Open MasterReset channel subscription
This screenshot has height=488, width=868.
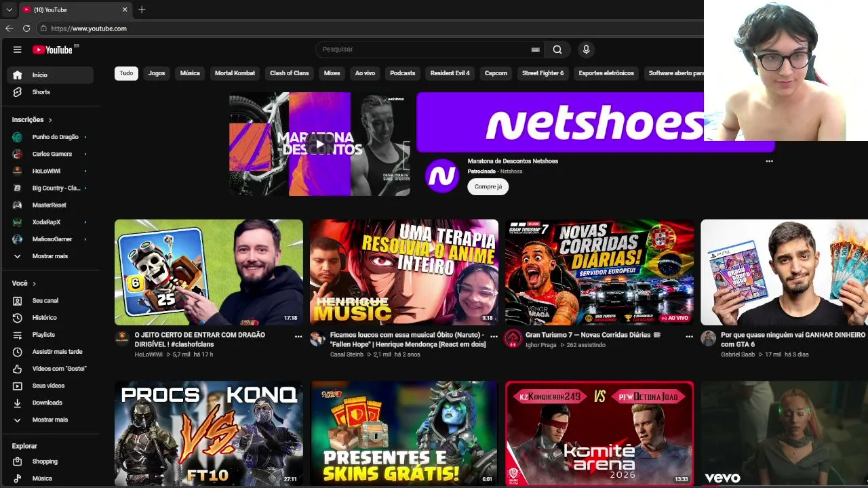click(x=50, y=205)
